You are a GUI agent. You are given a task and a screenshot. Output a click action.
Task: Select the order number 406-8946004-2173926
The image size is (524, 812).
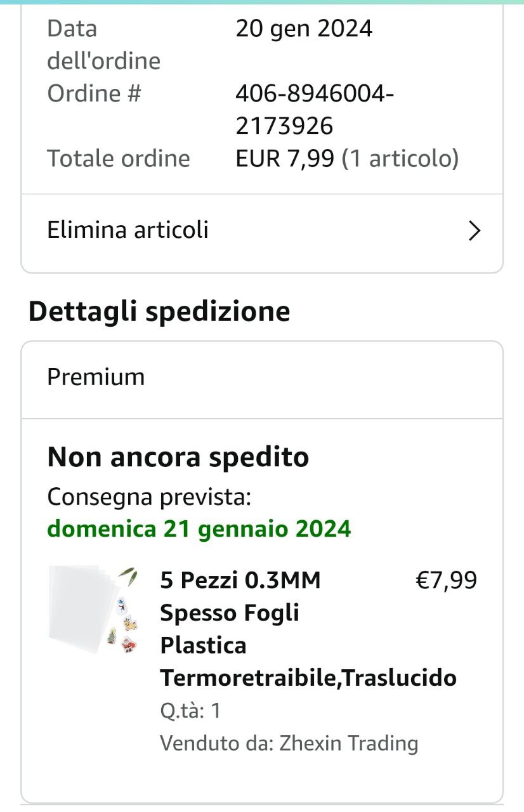pyautogui.click(x=315, y=110)
